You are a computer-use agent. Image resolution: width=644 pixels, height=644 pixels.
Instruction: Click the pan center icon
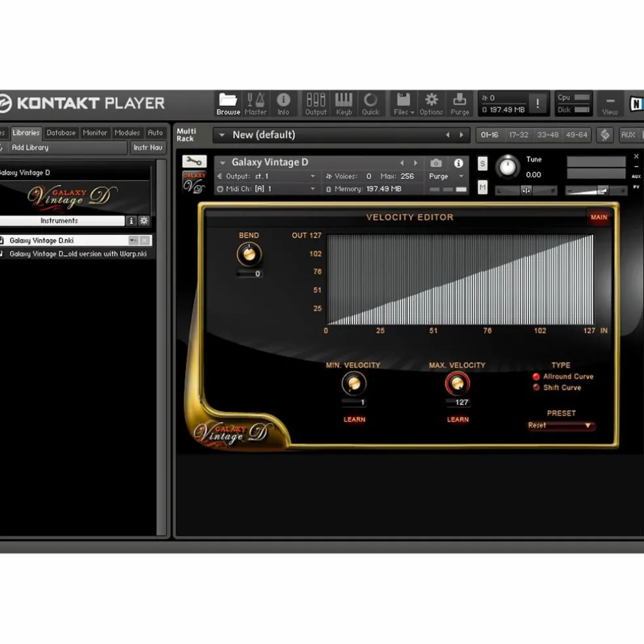pos(526,190)
